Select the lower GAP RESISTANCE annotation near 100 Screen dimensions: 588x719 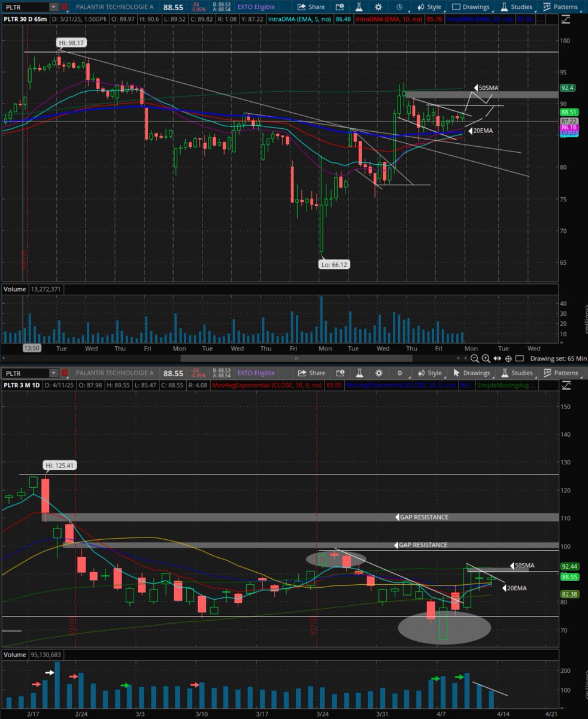[x=422, y=545]
